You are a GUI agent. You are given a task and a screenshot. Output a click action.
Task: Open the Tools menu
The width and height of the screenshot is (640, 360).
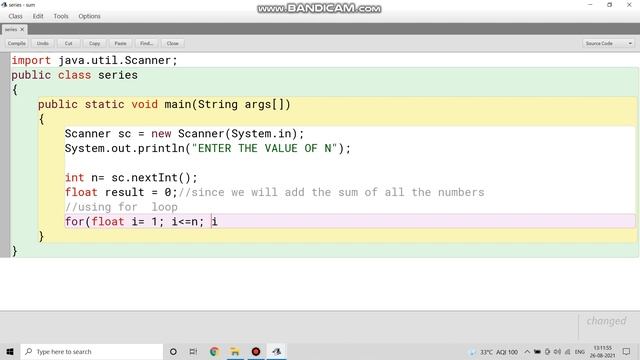[61, 16]
